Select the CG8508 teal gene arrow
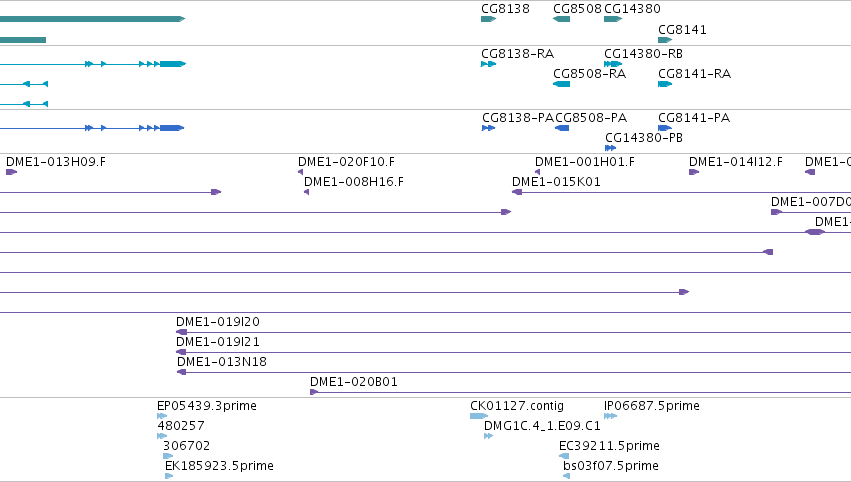Viewport: 851px width, 482px height. click(561, 19)
